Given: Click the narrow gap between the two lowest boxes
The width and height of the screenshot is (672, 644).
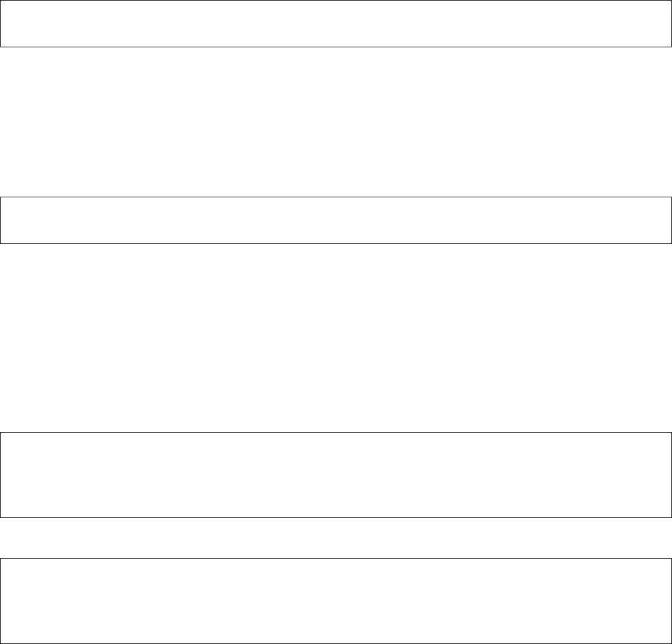Looking at the screenshot, I should [336, 538].
